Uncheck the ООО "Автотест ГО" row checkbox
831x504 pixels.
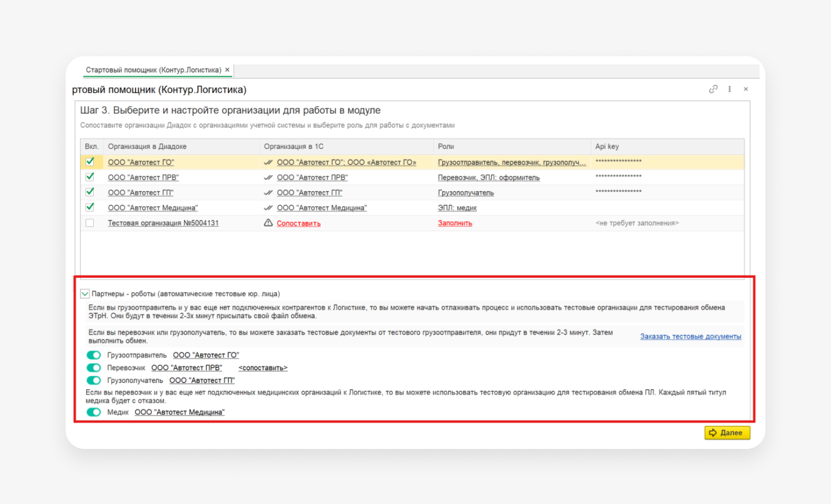pos(90,162)
